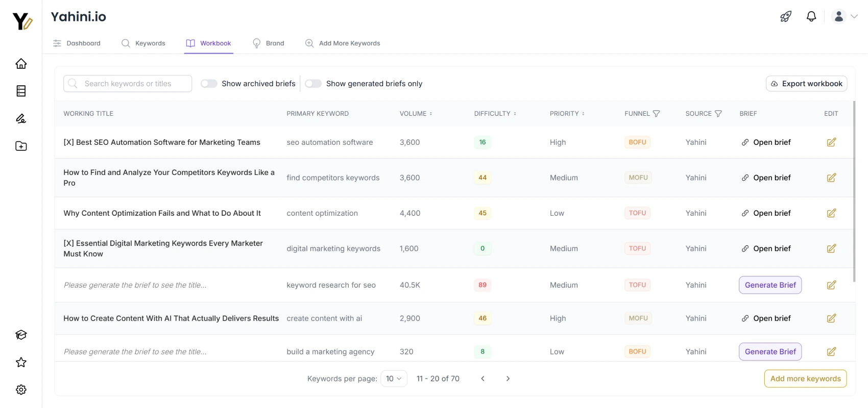This screenshot has height=408, width=868.
Task: Edit the seo automation software row
Action: tap(831, 142)
